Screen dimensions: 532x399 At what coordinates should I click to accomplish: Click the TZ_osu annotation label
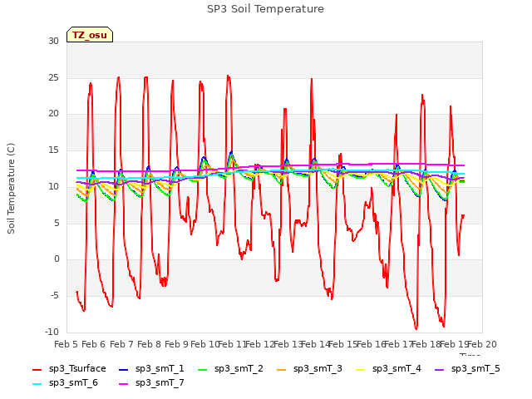tap(90, 35)
